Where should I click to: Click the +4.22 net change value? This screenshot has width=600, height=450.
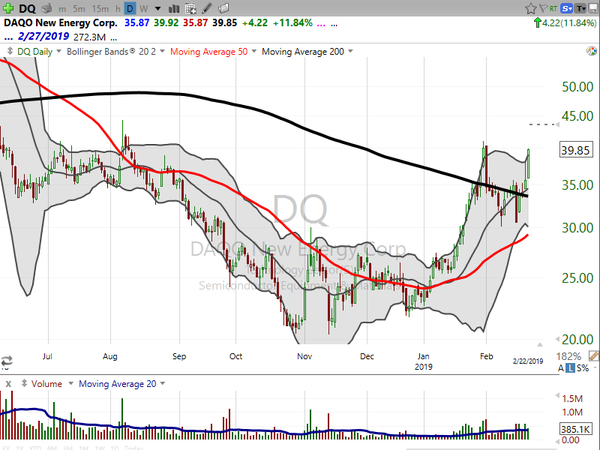coord(255,23)
